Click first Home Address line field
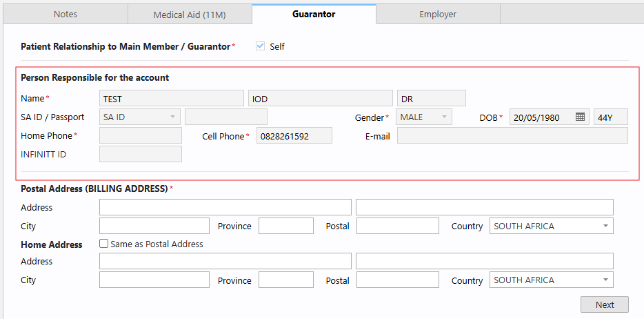This screenshot has height=319, width=644. 225,261
